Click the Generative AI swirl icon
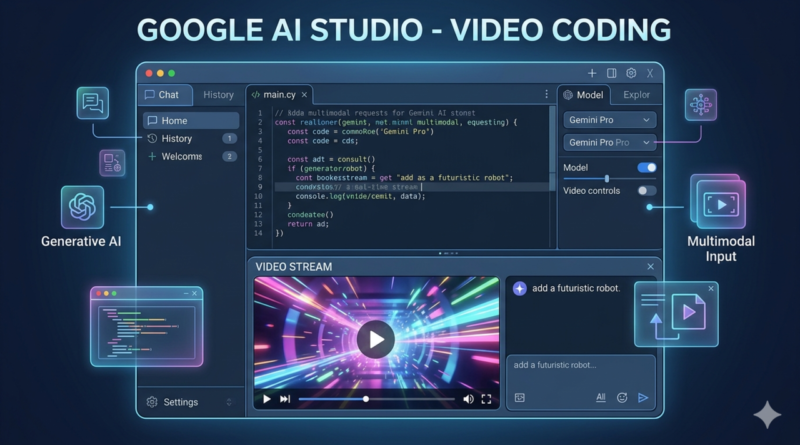Screen dimensions: 800x445 (82, 207)
